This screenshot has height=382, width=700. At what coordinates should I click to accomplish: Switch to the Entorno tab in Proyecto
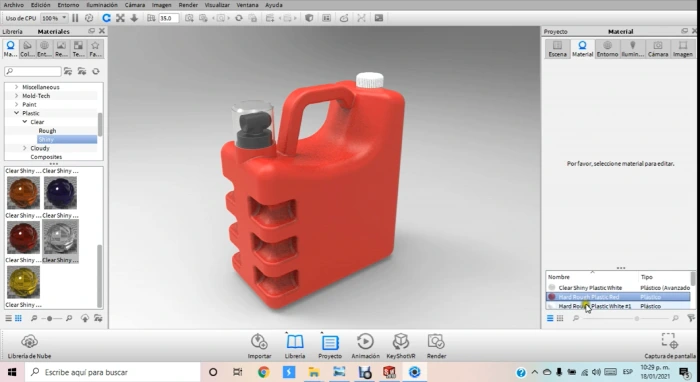(x=607, y=49)
